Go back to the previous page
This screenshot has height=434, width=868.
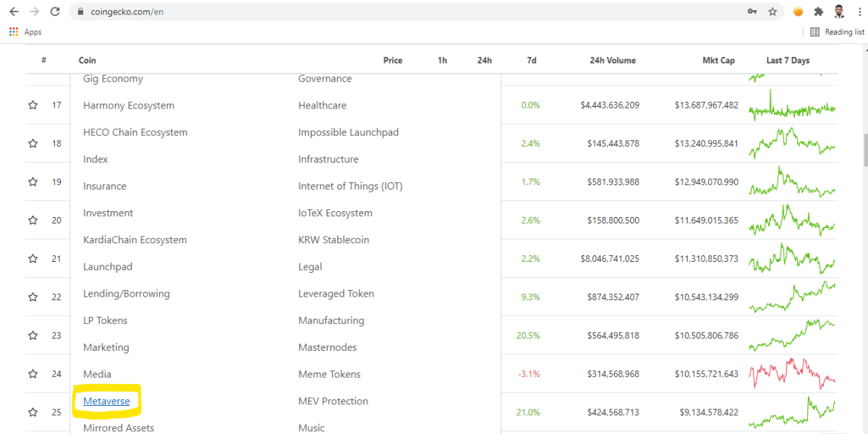pos(14,12)
